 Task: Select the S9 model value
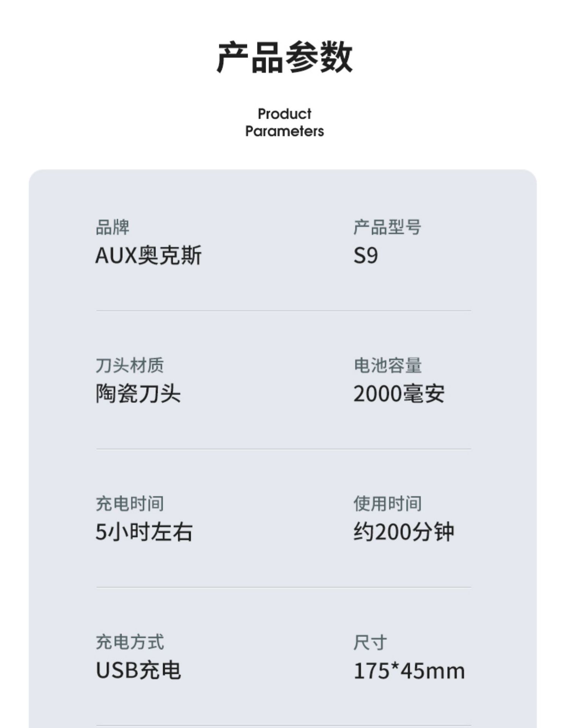coord(366,256)
